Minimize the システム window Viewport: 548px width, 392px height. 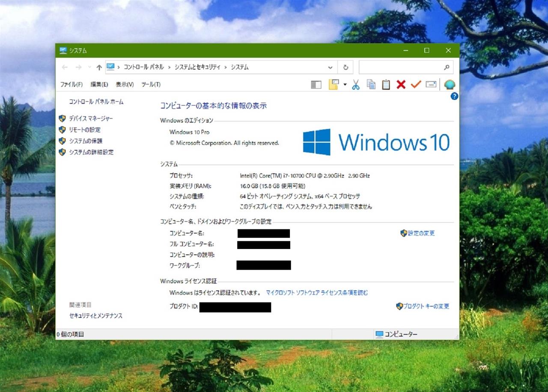pos(405,50)
